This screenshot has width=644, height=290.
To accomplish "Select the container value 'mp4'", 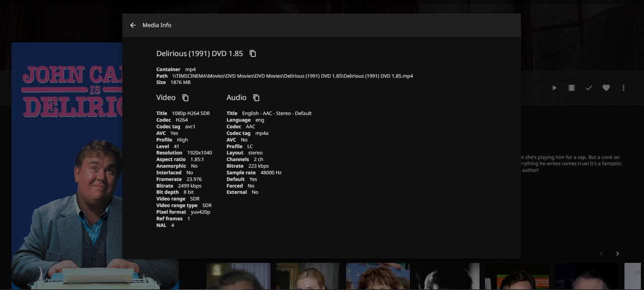I will [x=190, y=69].
